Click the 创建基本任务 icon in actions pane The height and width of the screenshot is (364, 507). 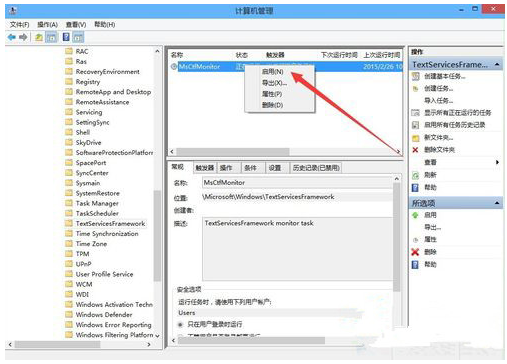pos(415,76)
